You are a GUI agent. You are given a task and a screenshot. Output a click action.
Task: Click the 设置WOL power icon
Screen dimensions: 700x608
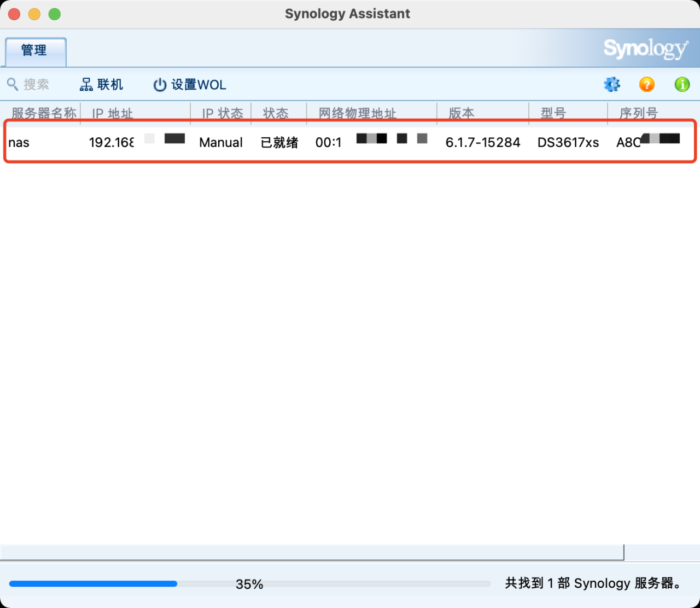click(159, 84)
